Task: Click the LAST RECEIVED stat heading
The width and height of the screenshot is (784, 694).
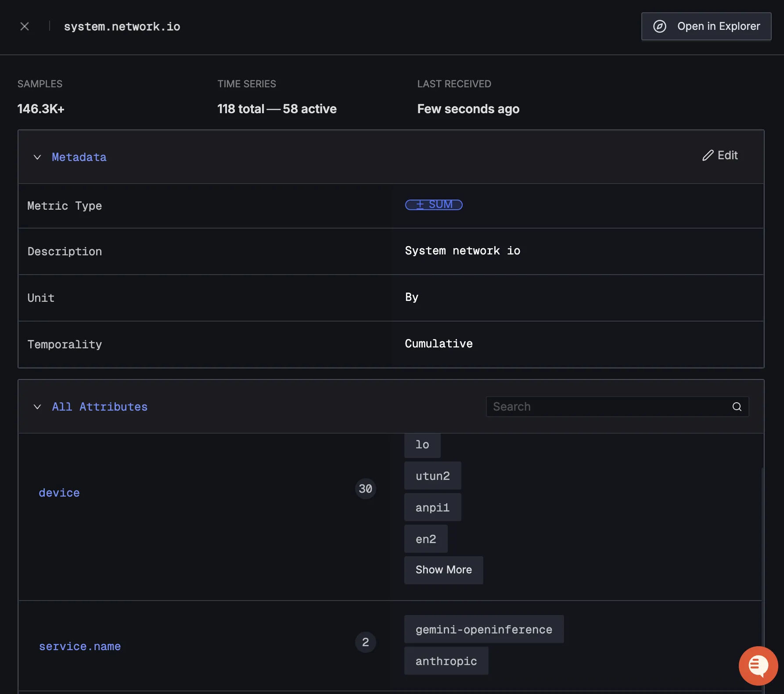Action: 454,84
